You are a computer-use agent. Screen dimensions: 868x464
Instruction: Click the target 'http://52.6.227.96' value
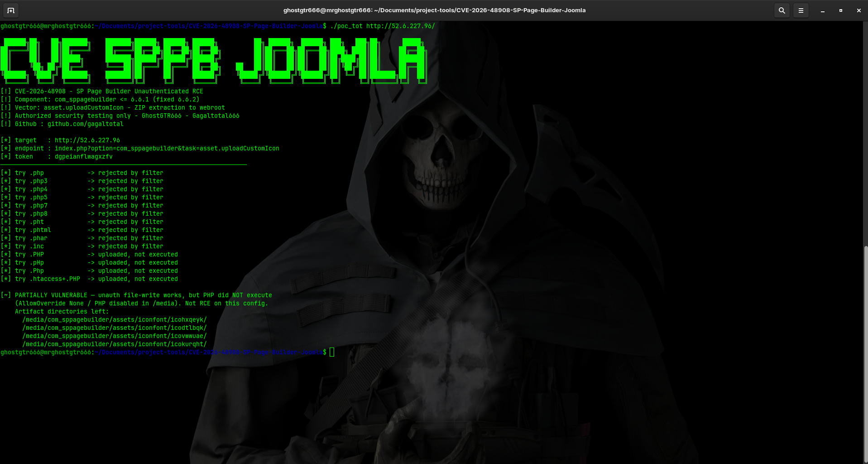87,140
